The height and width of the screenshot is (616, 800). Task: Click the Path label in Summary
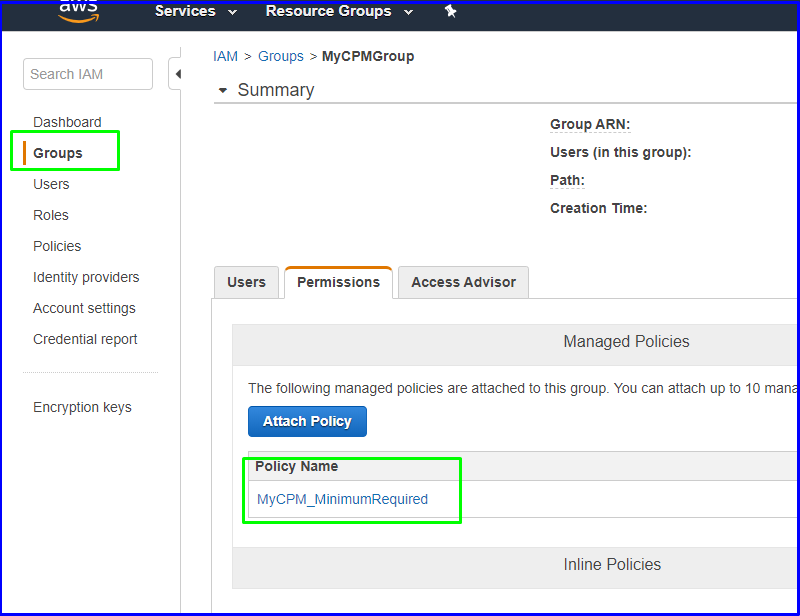(567, 181)
